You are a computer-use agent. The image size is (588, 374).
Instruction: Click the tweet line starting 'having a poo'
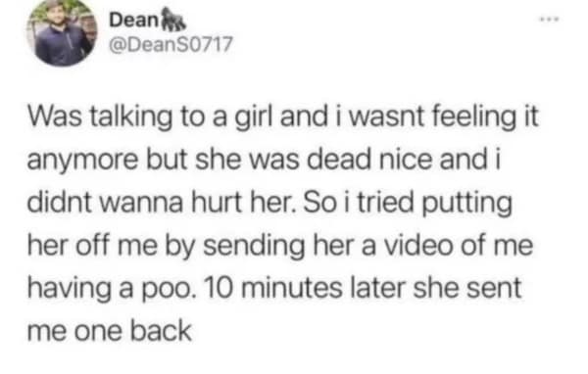point(274,289)
